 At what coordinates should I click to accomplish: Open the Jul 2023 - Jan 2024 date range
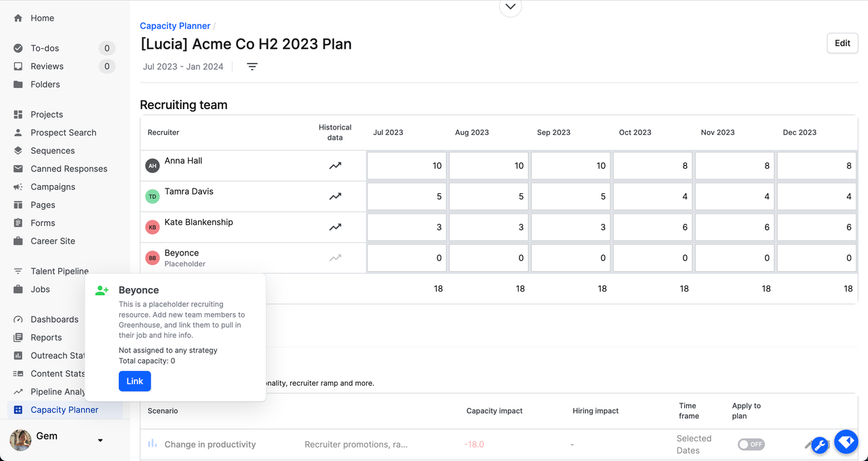click(183, 66)
